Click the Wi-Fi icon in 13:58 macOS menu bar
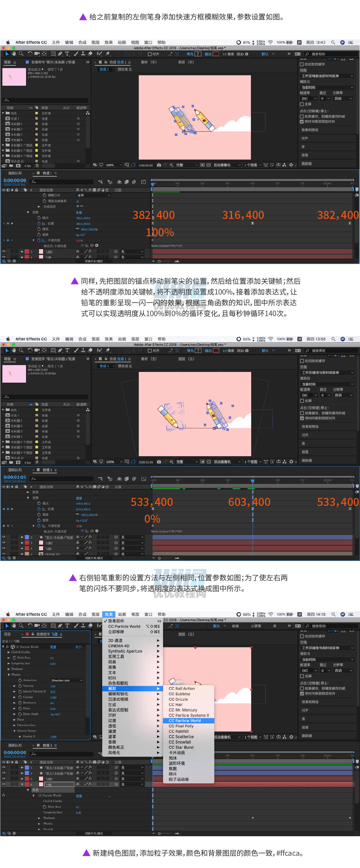 271,339
